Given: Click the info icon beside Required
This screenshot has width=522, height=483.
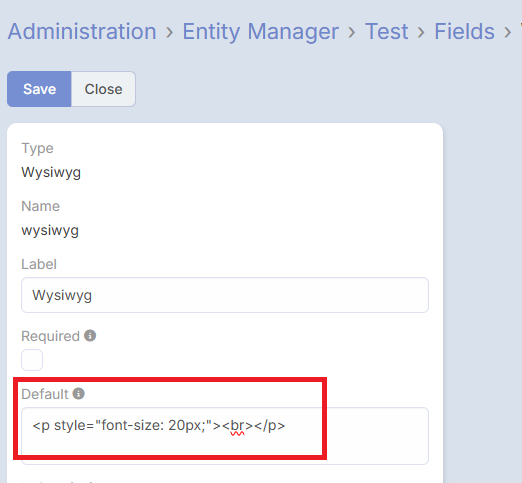Looking at the screenshot, I should (x=90, y=336).
